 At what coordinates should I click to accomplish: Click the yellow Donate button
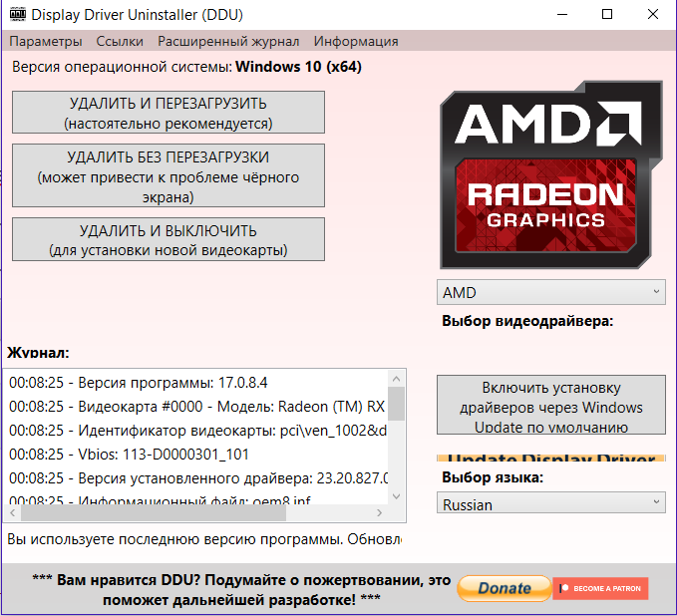coord(504,588)
